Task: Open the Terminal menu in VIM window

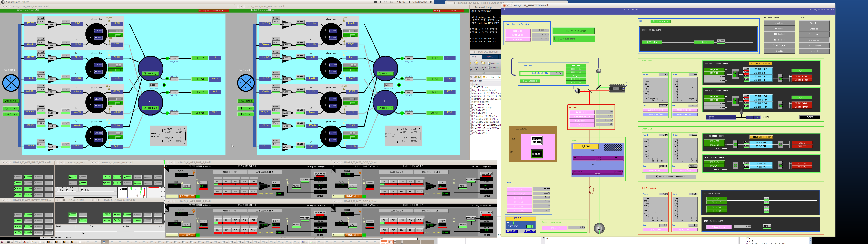Action: point(479,7)
